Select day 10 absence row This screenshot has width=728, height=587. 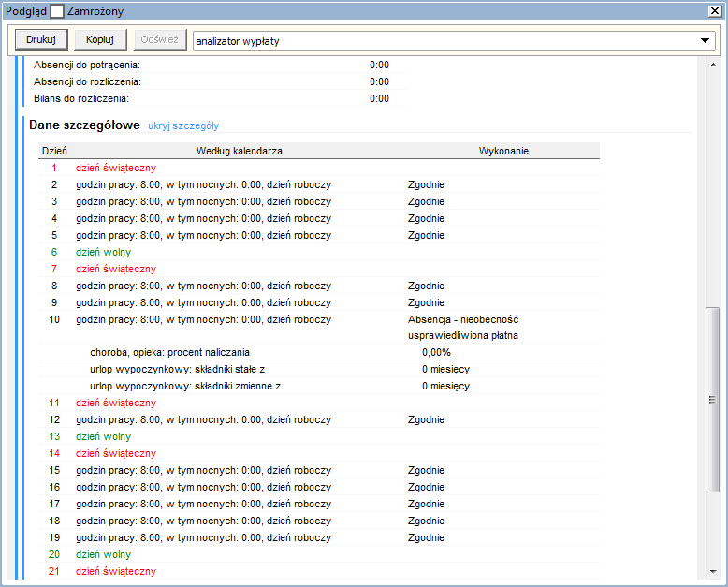coord(203,319)
